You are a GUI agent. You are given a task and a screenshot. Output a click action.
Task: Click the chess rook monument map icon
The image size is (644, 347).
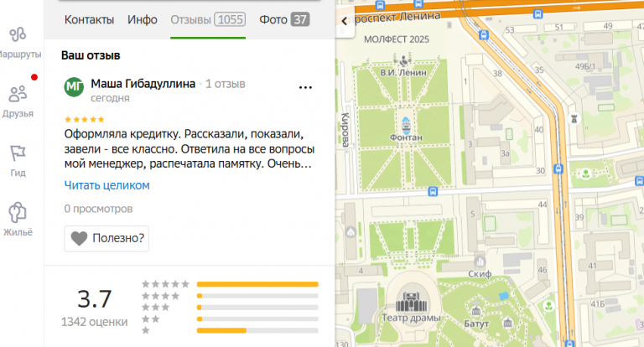pyautogui.click(x=574, y=119)
